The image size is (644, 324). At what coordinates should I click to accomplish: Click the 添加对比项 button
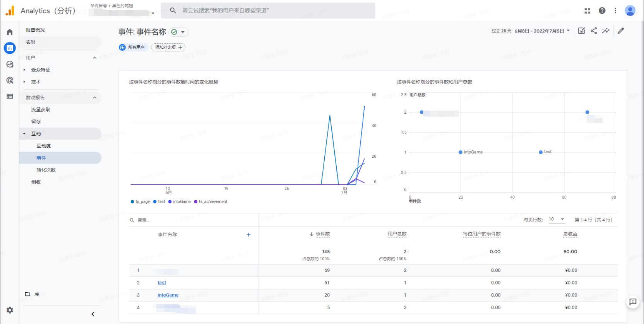168,47
